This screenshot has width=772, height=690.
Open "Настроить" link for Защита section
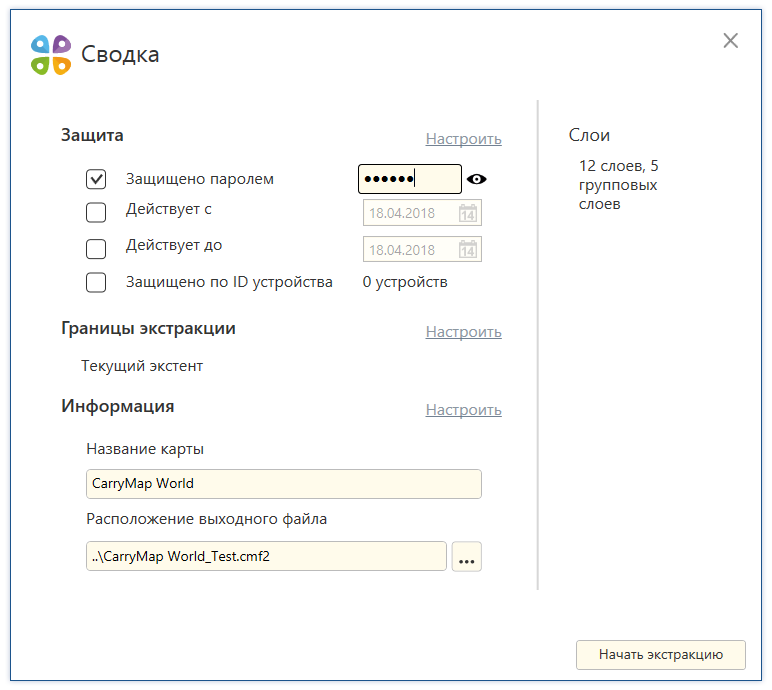463,139
